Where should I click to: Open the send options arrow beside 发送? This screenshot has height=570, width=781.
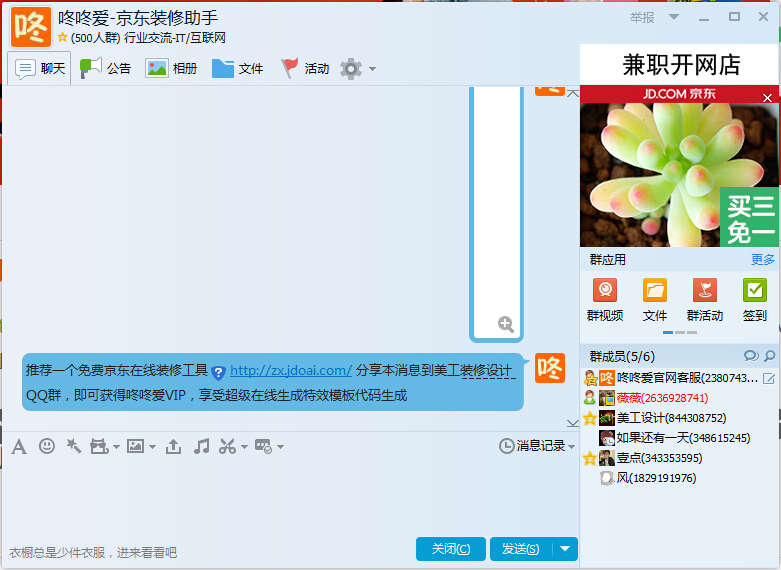[x=565, y=549]
